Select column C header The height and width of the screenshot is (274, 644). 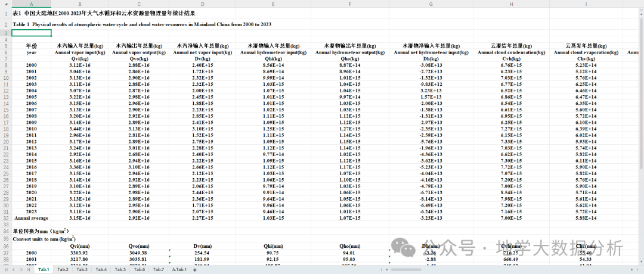[139, 4]
